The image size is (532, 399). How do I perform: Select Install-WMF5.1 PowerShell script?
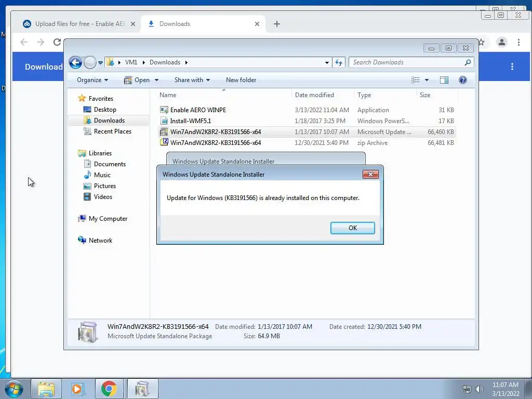(307, 121)
